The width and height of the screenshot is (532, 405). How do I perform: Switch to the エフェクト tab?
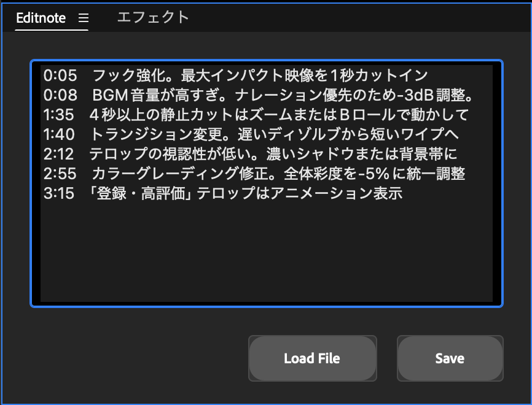click(x=152, y=18)
